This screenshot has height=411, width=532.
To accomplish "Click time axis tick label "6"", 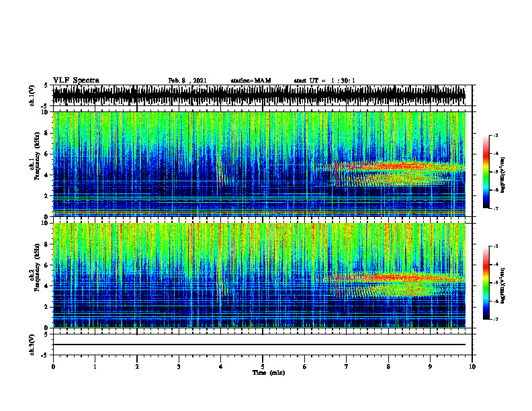I will point(305,367).
